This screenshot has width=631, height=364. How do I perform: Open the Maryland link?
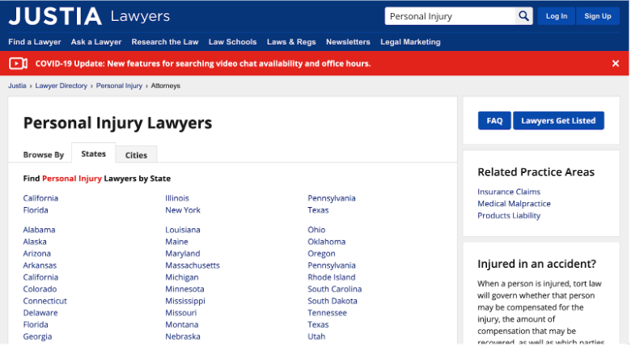tap(183, 254)
